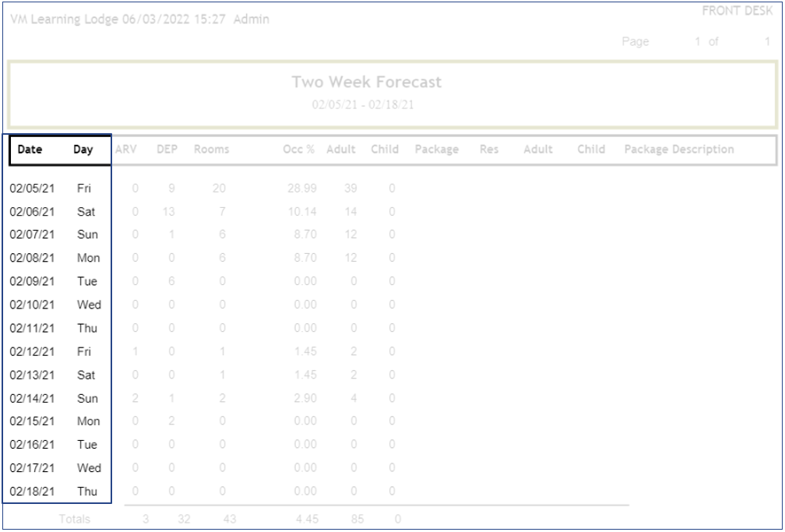Click the 02/08/21 date row
Screen dimensions: 785x532
pyautogui.click(x=33, y=258)
